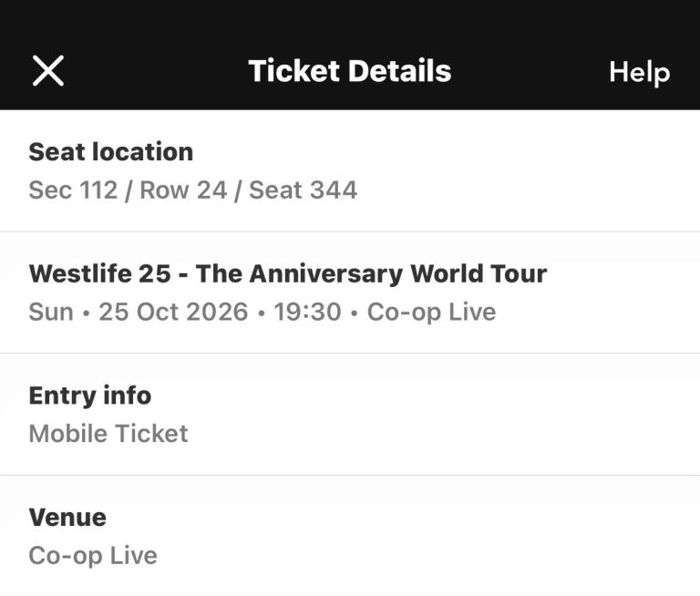The width and height of the screenshot is (700, 596).
Task: Close the Ticket Details screen
Action: (x=48, y=70)
